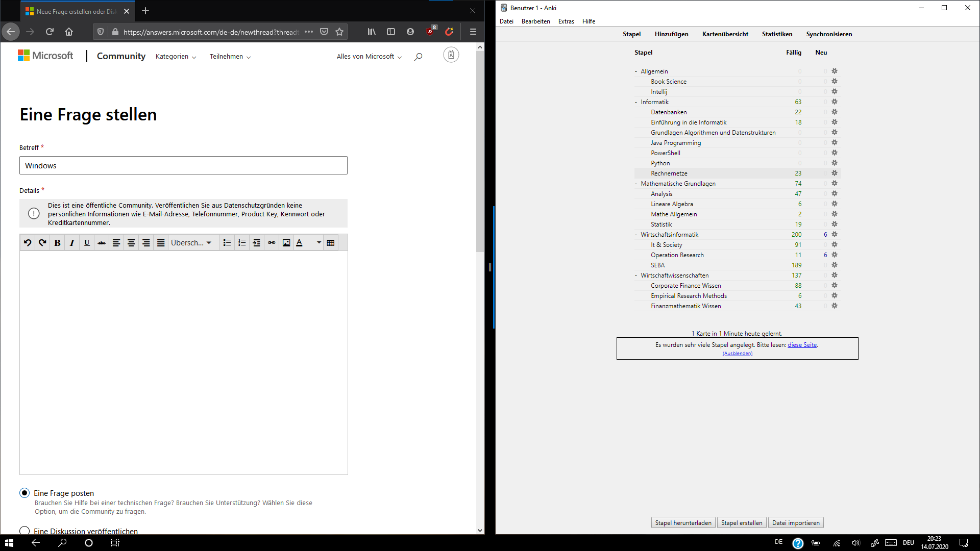Open the Windows Start menu
This screenshot has width=980, height=551.
[x=9, y=543]
